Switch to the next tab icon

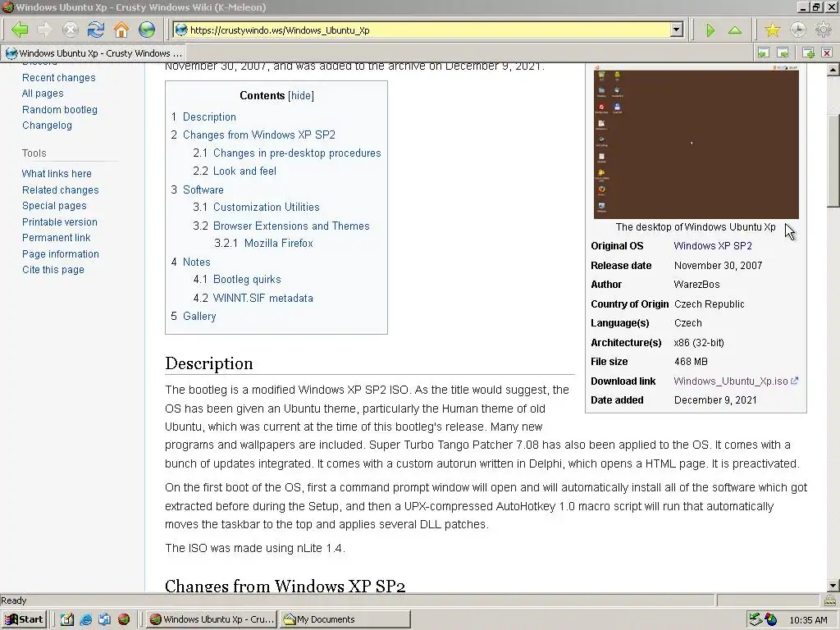[x=783, y=52]
